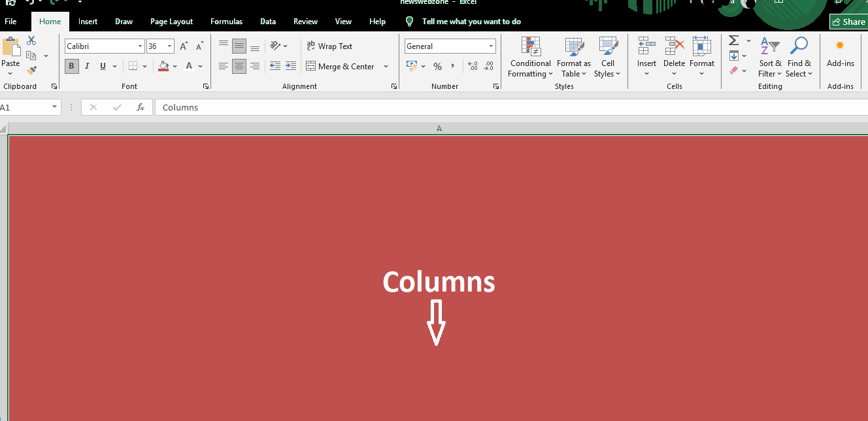
Task: Click inside the Name Box
Action: coord(26,107)
